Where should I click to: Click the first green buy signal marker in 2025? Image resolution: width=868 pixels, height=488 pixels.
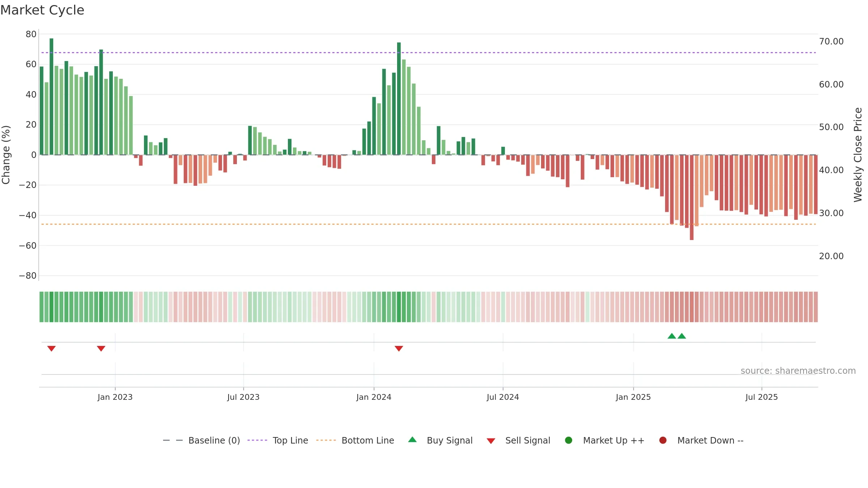point(672,336)
